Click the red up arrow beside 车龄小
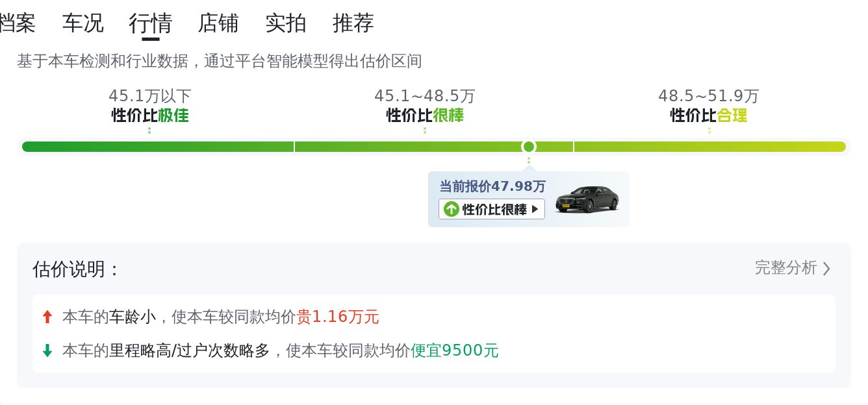Screen dimensions: 868x405 coord(47,317)
